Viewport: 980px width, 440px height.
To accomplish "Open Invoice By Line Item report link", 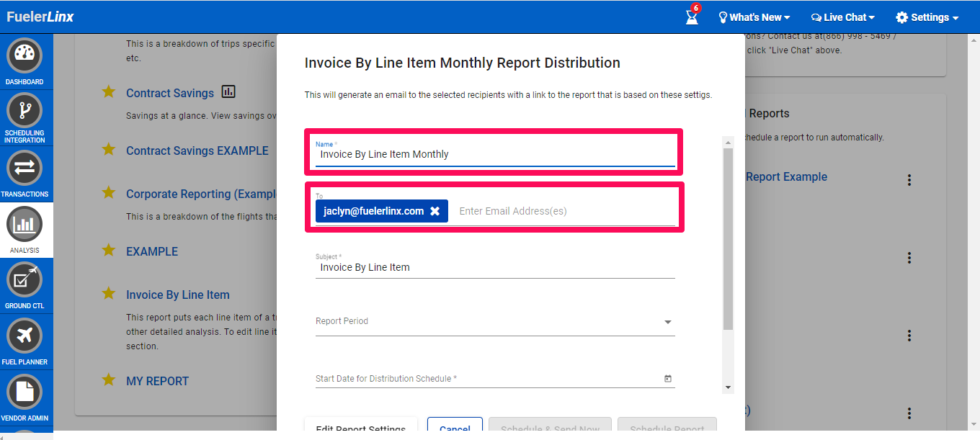I will (x=178, y=295).
